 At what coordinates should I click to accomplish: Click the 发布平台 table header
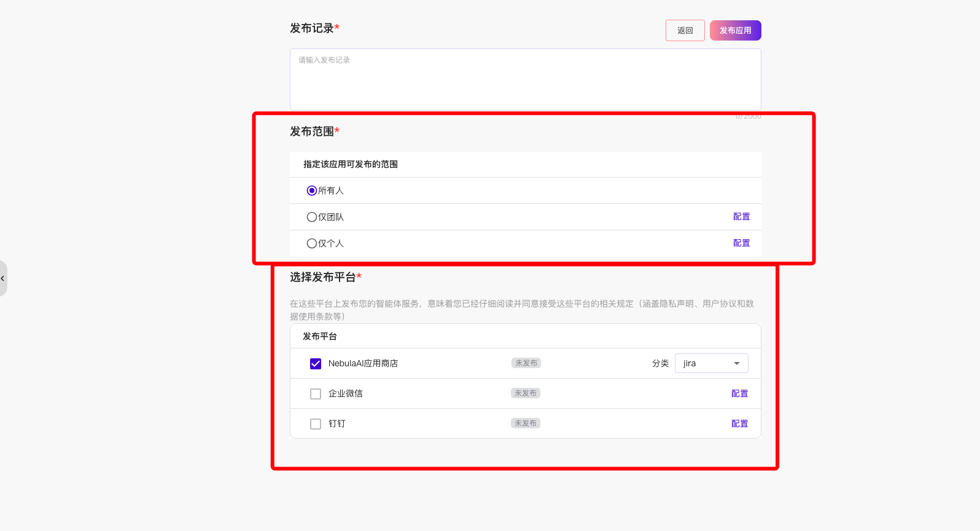tap(320, 336)
